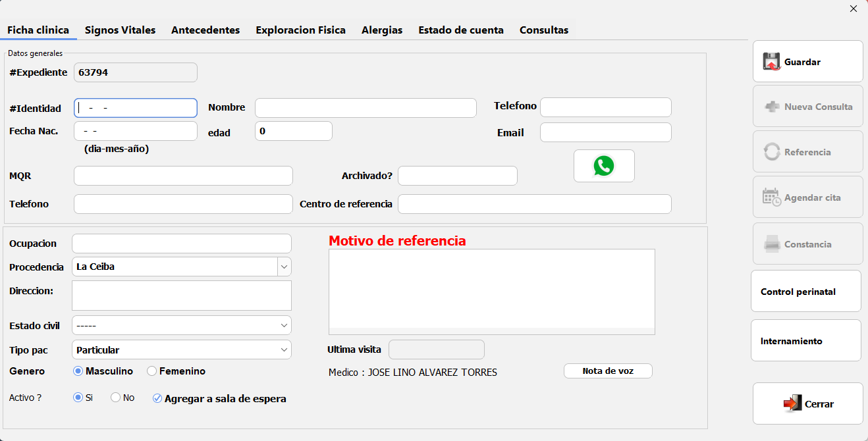Viewport: 868px width, 441px height.
Task: Switch to the Signos Vitales tab
Action: pos(120,30)
